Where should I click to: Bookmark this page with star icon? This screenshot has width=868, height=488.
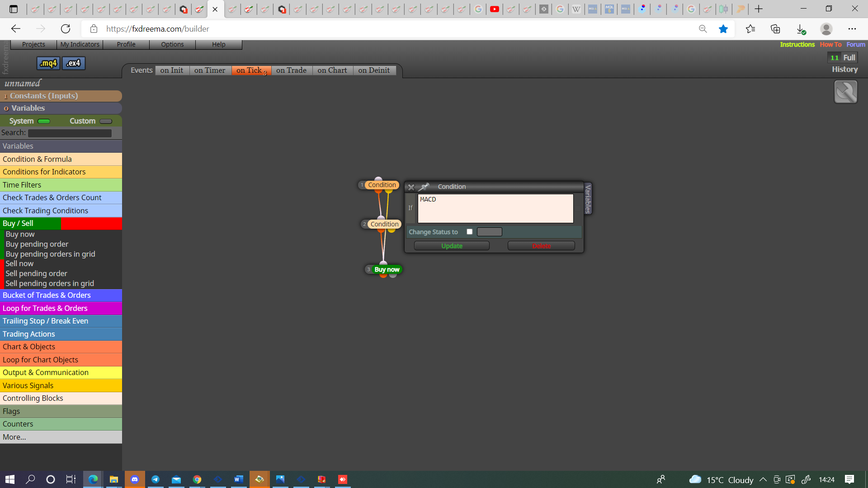point(723,29)
